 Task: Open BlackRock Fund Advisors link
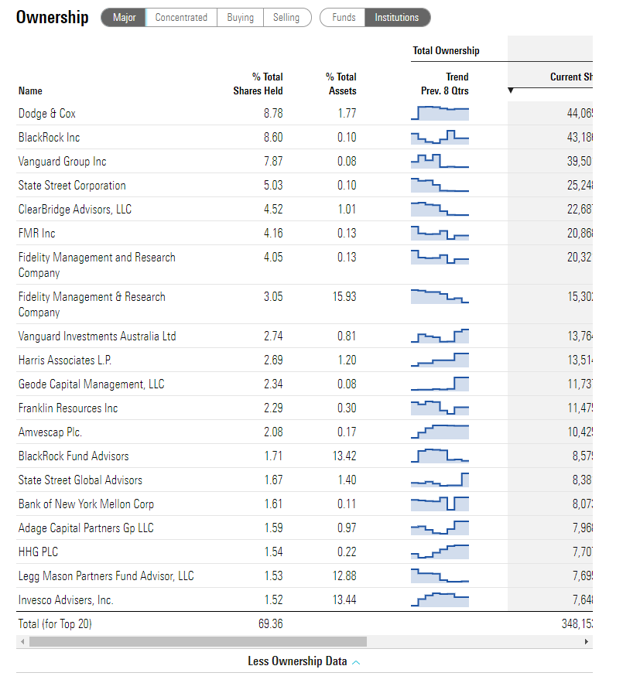tap(73, 456)
